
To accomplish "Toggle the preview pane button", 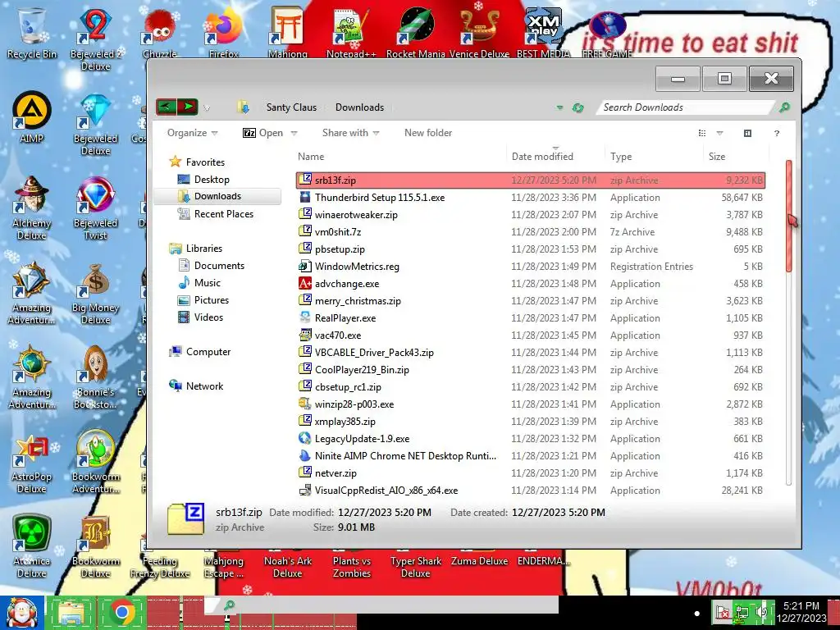I will [x=747, y=133].
